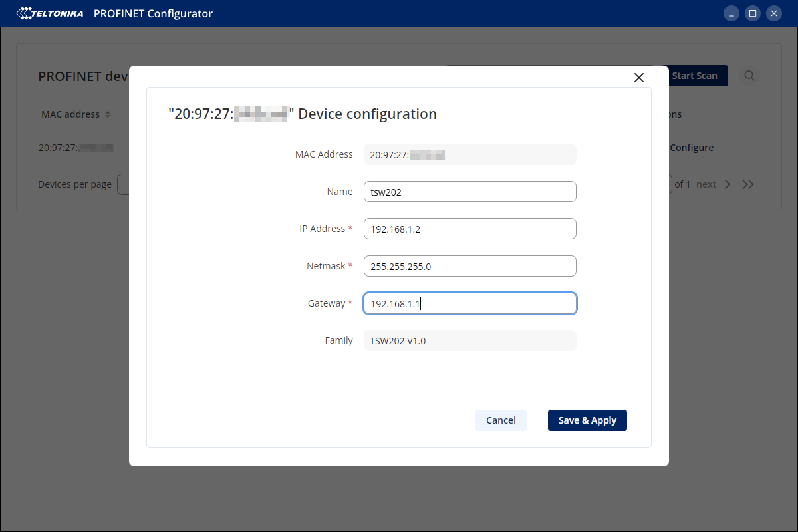Click into the IP Address input
The height and width of the screenshot is (532, 798).
pos(469,229)
